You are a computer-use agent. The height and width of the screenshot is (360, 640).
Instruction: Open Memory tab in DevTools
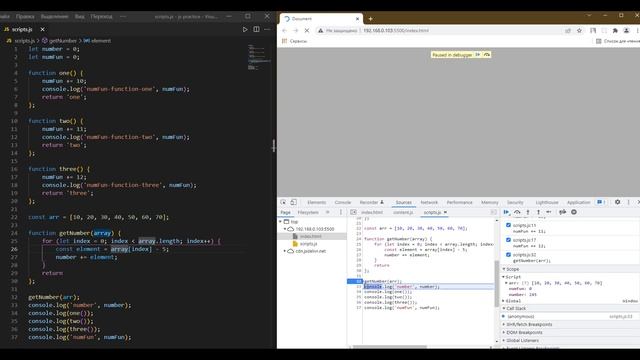(x=490, y=202)
